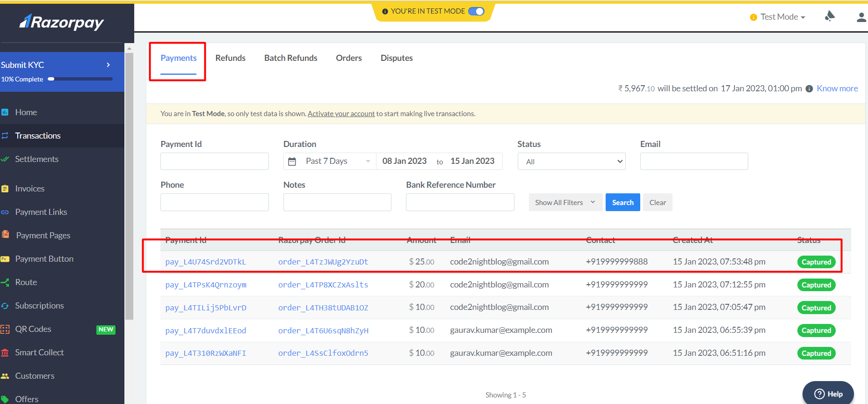Click the Payment Pages icon

pyautogui.click(x=5, y=235)
